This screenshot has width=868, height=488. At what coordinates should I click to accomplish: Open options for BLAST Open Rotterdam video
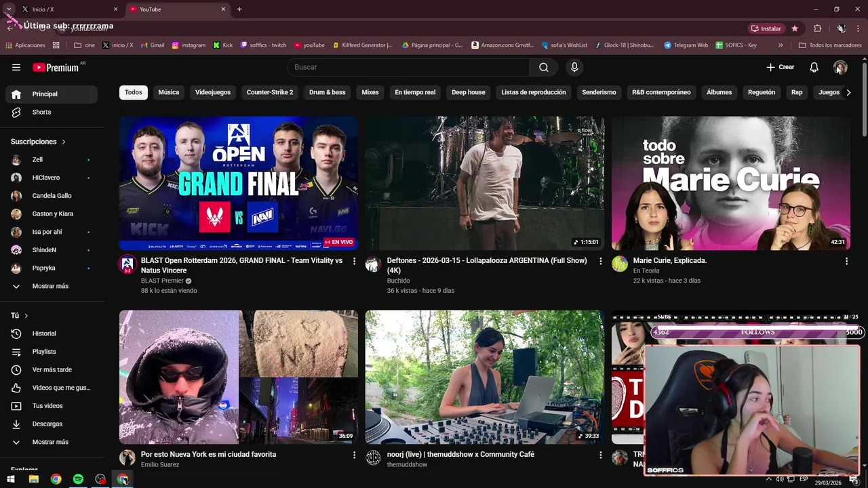(354, 261)
